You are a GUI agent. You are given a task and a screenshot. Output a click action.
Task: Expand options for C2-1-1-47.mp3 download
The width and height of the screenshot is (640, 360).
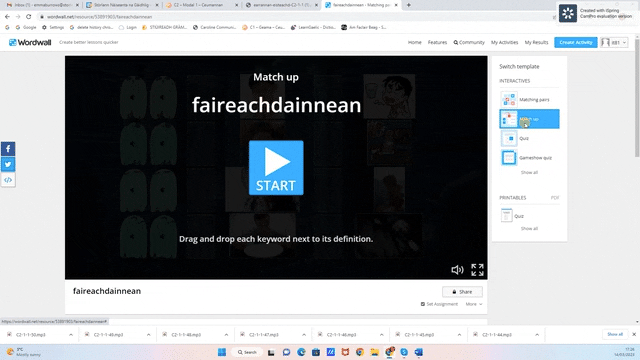tap(304, 335)
